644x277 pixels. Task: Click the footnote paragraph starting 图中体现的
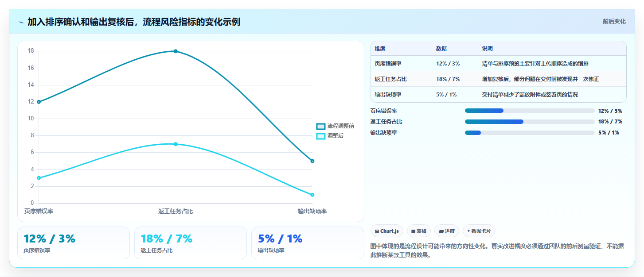coord(498,250)
